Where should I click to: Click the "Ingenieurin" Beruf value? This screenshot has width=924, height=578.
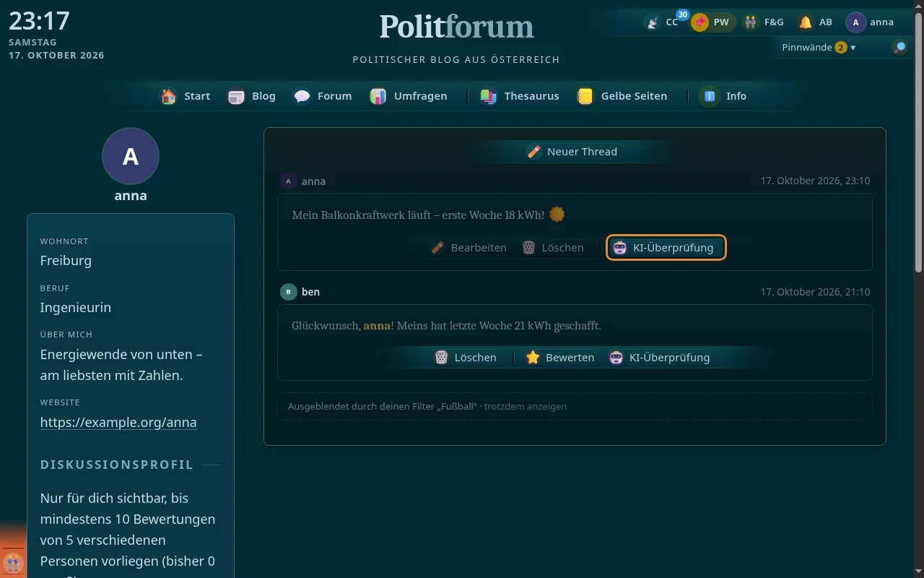(x=76, y=308)
